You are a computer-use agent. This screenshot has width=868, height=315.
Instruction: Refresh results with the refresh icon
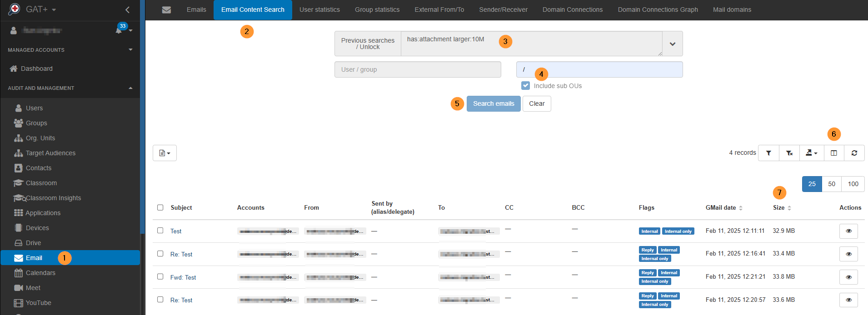click(854, 153)
